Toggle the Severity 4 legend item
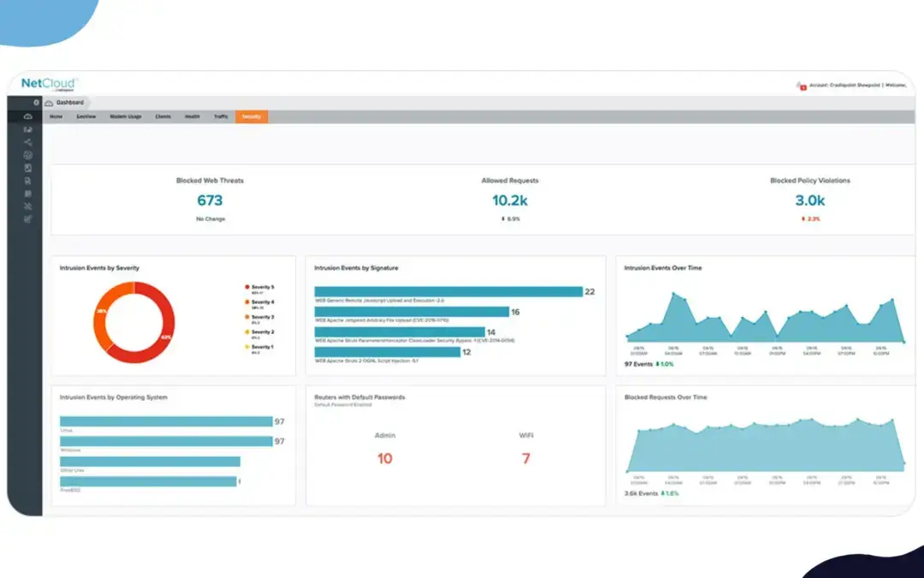 coord(261,302)
